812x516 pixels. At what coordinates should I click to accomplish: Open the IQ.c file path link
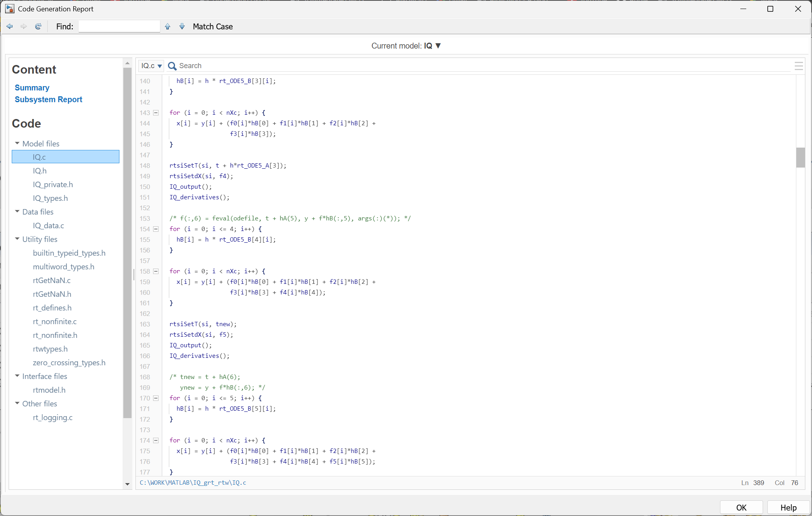point(193,483)
